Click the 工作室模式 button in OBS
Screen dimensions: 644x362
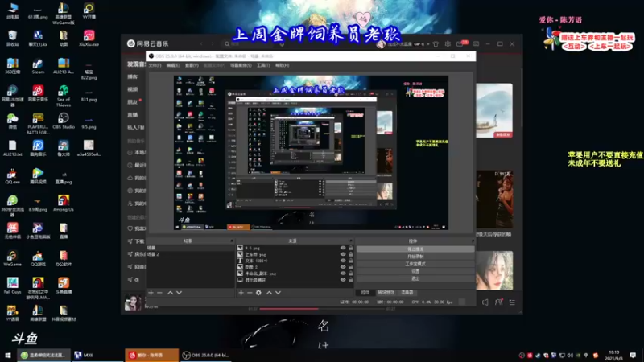(x=415, y=264)
